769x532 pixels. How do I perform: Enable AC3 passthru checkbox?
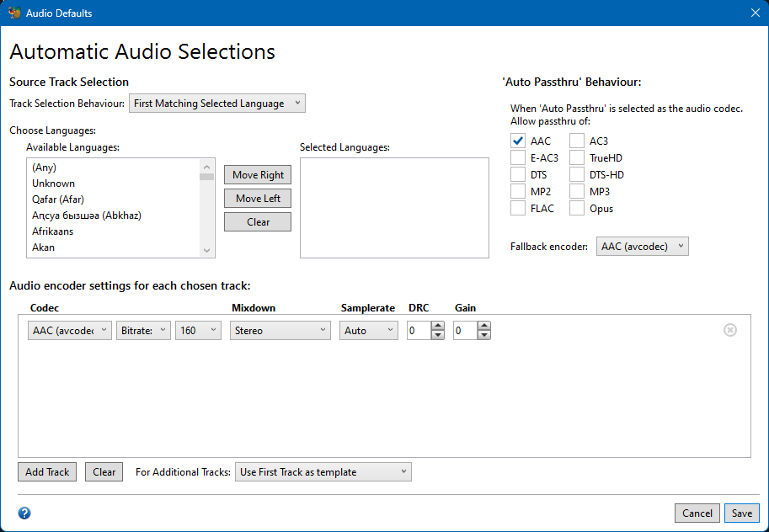[x=577, y=141]
